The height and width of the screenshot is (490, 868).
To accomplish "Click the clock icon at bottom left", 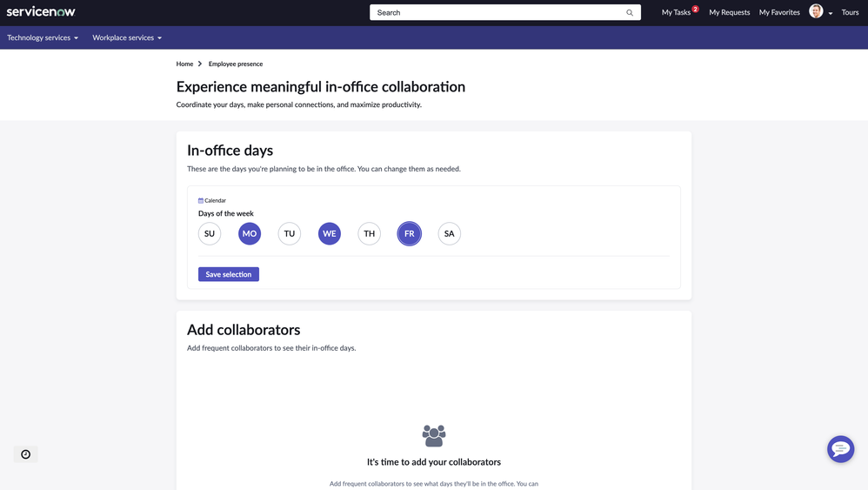I will coord(25,454).
